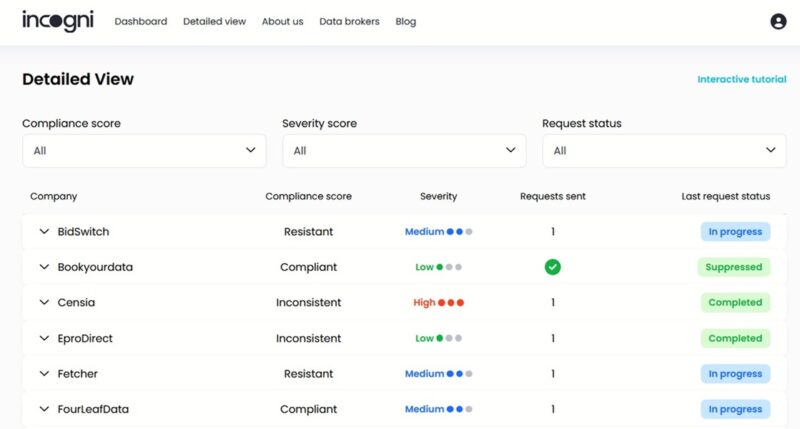Image resolution: width=800 pixels, height=429 pixels.
Task: Click the Severity column header
Action: 438,196
